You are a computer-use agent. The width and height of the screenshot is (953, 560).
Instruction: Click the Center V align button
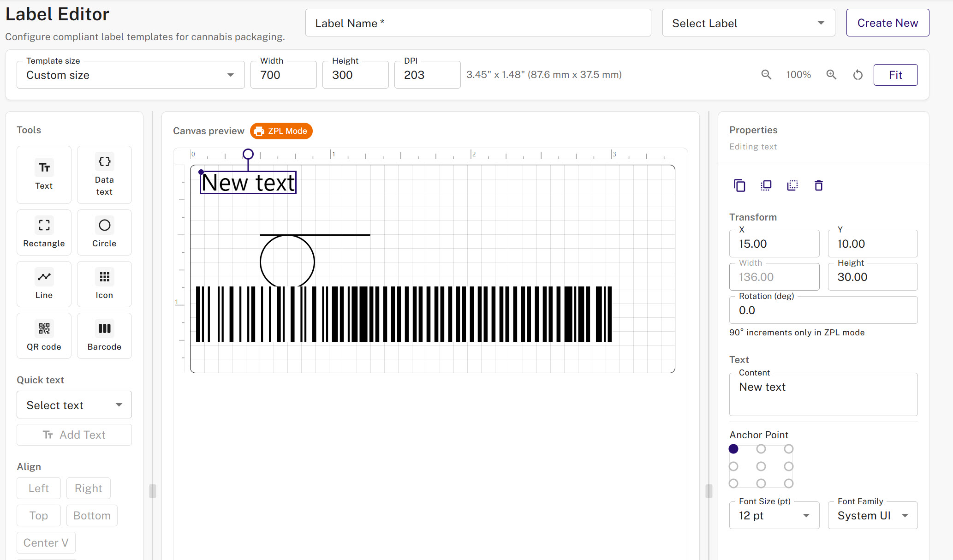coord(46,543)
